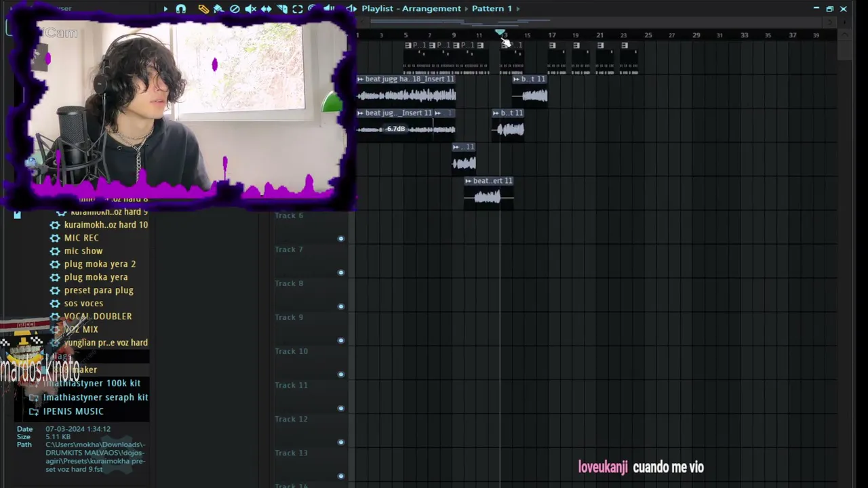Open the Pattern 1 selector
The width and height of the screenshot is (868, 488).
coord(492,9)
